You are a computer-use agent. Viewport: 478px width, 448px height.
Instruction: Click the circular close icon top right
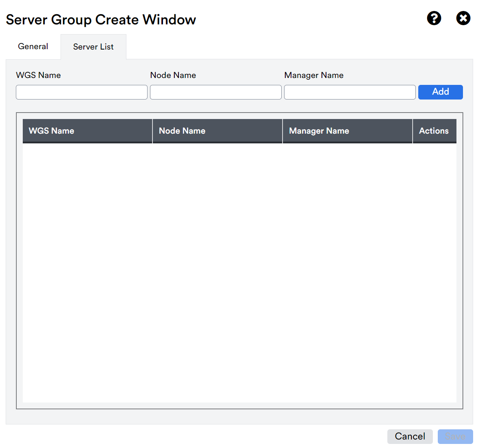click(x=463, y=18)
